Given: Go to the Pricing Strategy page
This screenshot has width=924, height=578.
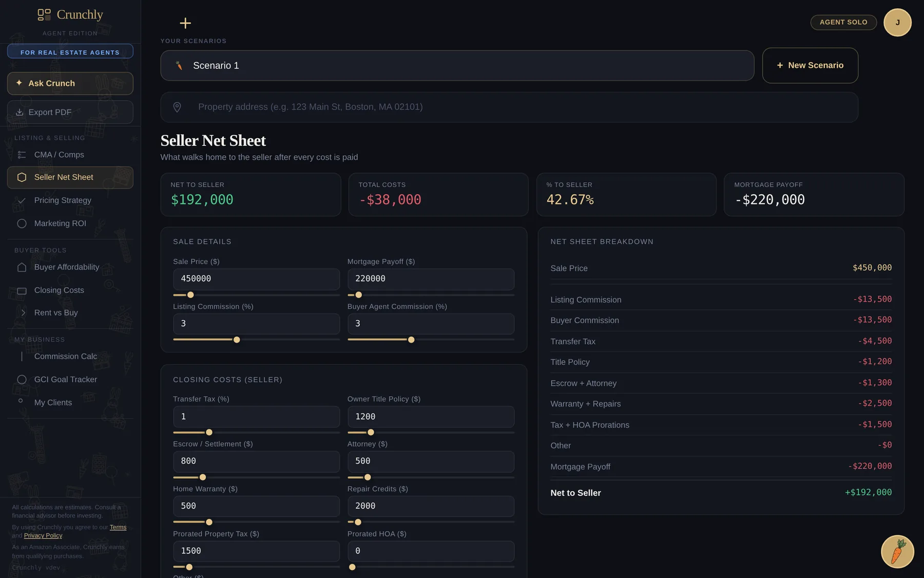Looking at the screenshot, I should [x=70, y=200].
